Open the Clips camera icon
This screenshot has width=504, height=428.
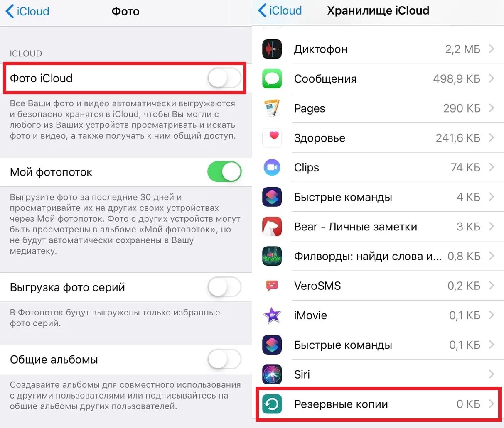click(272, 167)
